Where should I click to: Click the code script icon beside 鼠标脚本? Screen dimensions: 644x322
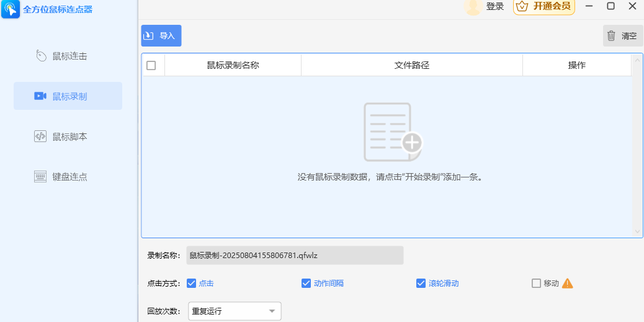[40, 136]
